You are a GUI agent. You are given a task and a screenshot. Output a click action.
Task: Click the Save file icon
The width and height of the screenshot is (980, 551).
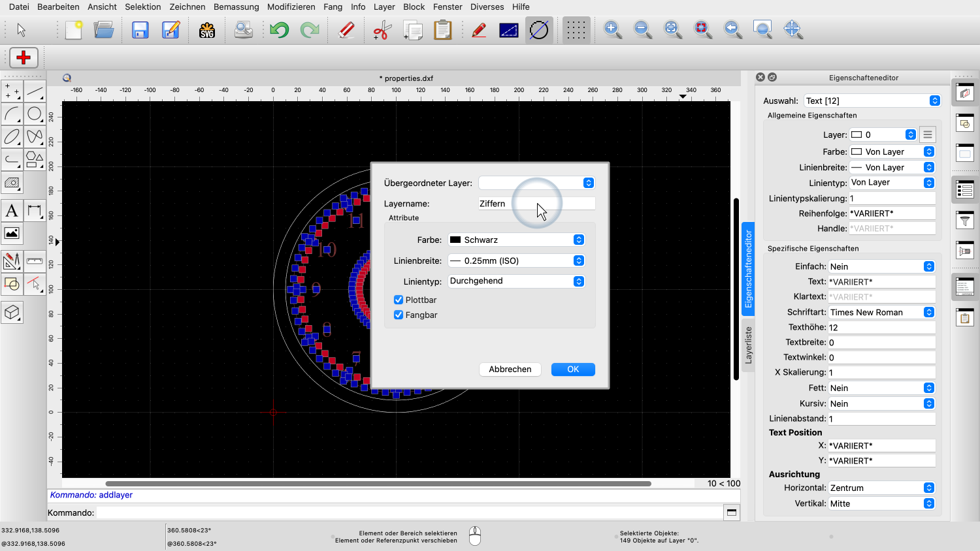[x=140, y=30]
